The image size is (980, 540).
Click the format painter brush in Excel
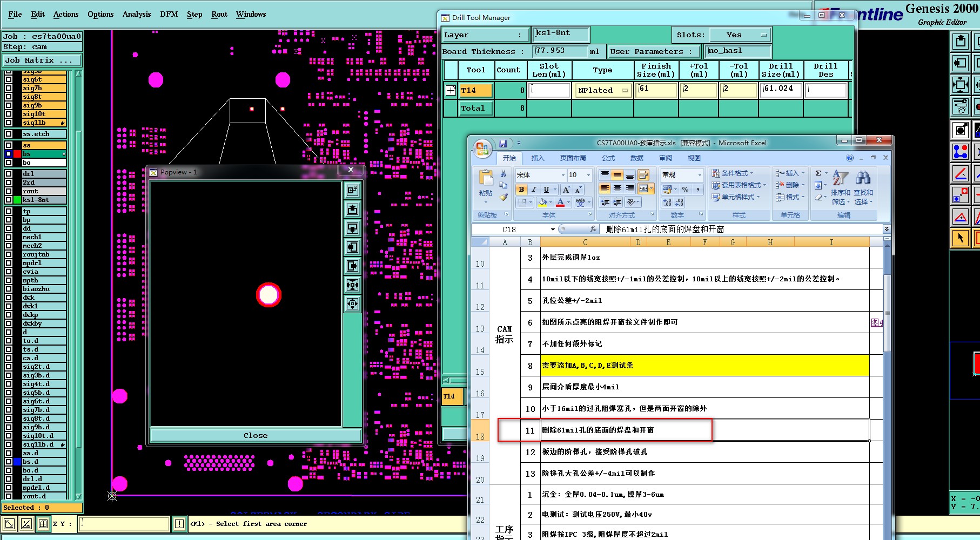coord(504,198)
